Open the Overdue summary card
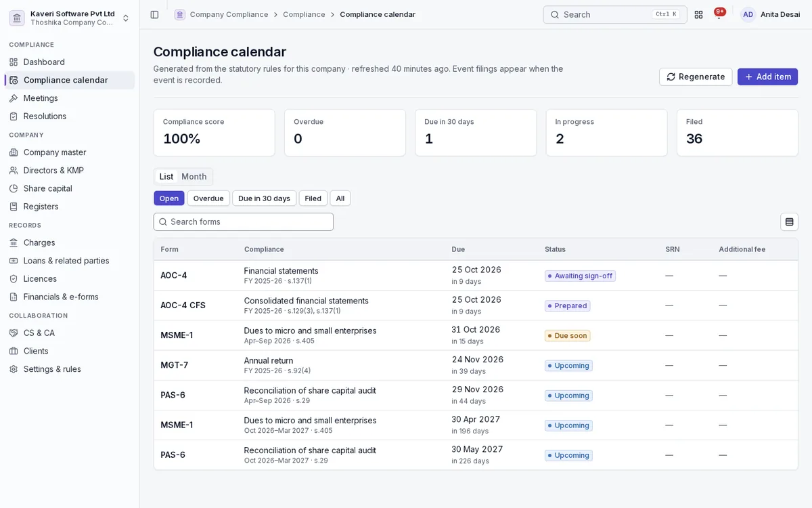 pos(345,133)
